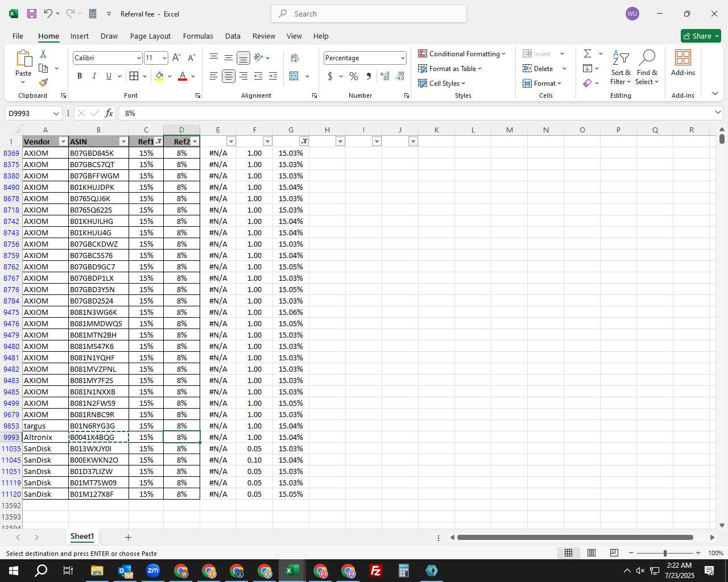728x582 pixels.
Task: Toggle Bottom Align button
Action: click(243, 57)
